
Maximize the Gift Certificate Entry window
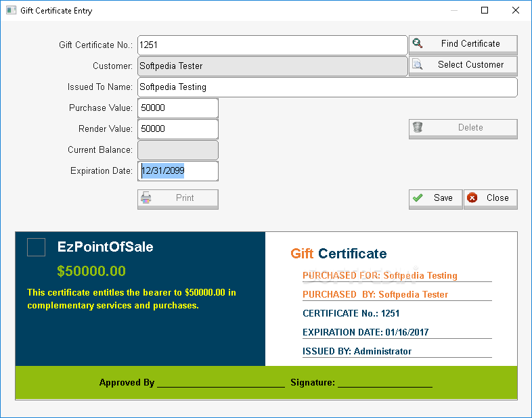485,10
